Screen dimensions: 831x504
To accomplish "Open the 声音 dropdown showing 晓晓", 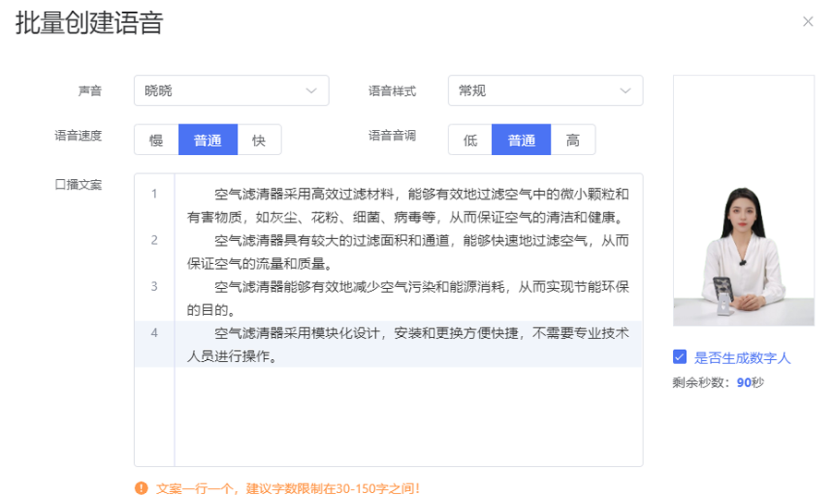I will (x=231, y=90).
